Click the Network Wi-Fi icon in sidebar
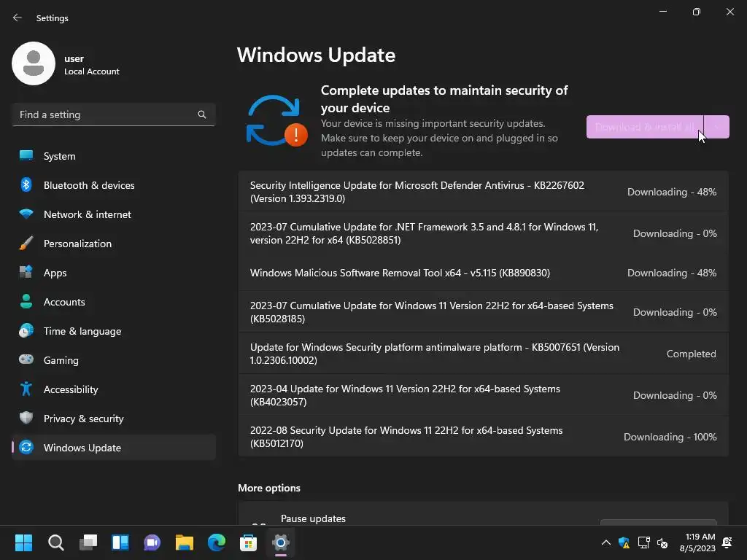The height and width of the screenshot is (560, 747). pyautogui.click(x=26, y=214)
